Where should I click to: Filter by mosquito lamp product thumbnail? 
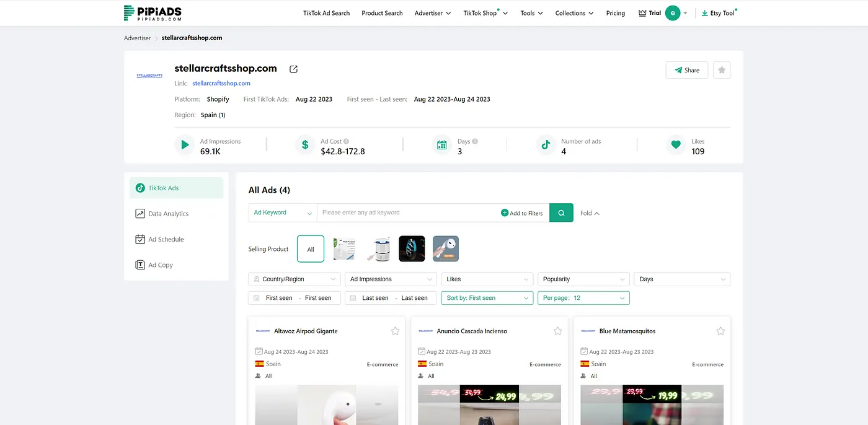(379, 249)
